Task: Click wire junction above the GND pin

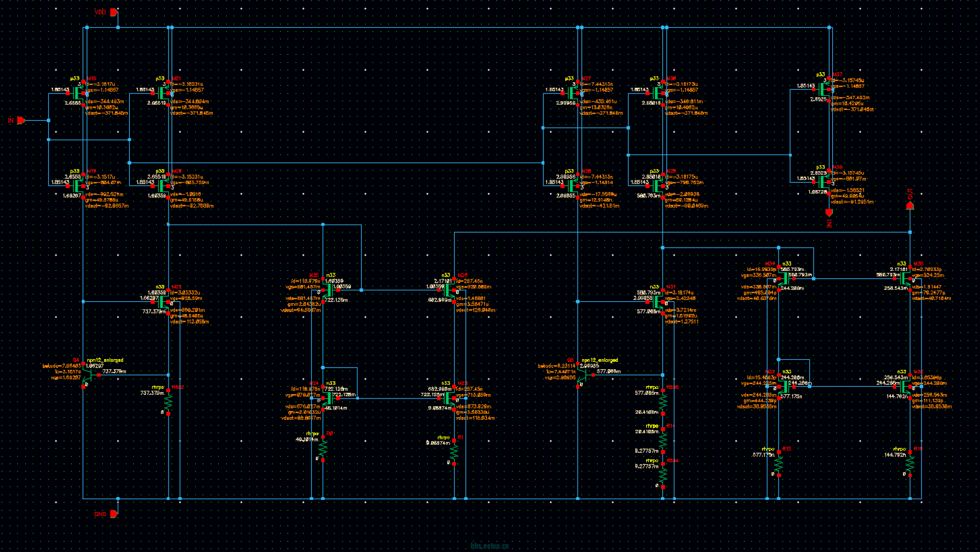Action: point(118,498)
